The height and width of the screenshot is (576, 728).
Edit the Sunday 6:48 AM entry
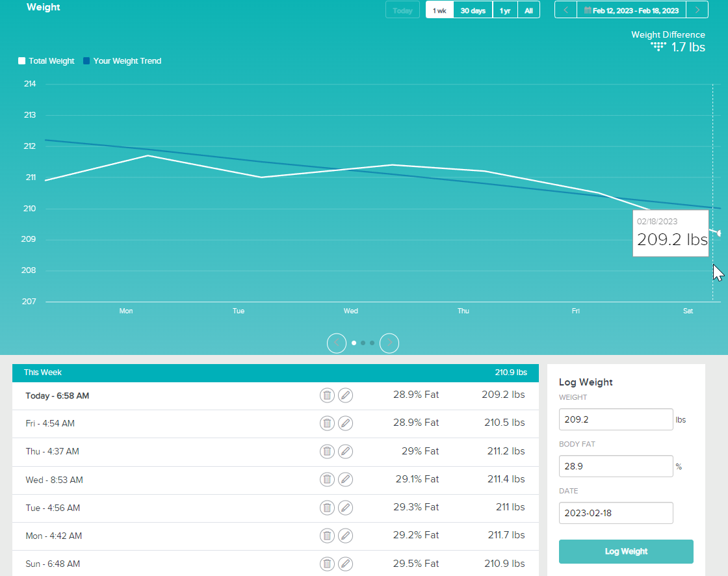[x=346, y=564]
